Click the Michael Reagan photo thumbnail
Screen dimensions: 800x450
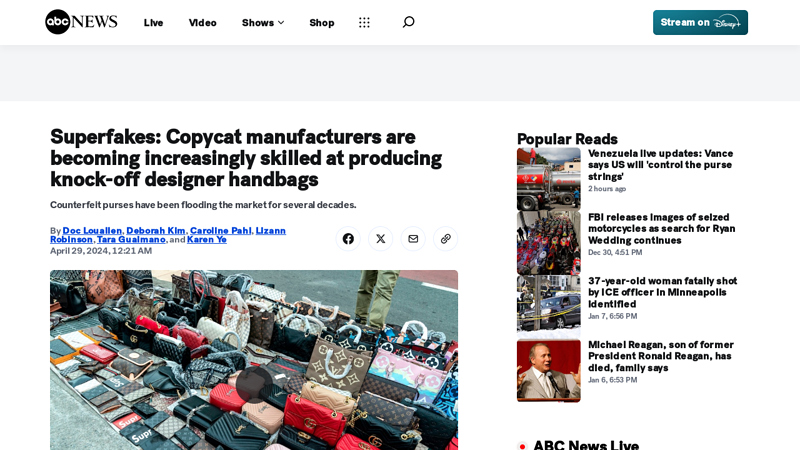click(548, 370)
